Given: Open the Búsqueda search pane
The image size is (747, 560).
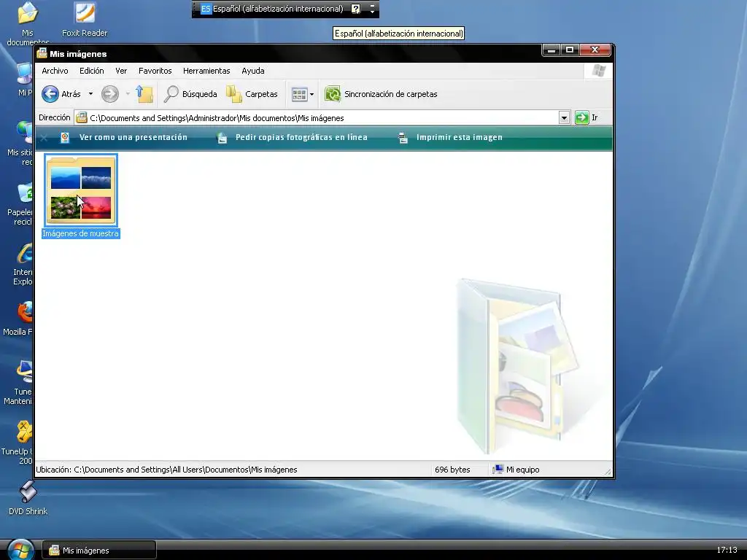Looking at the screenshot, I should pyautogui.click(x=190, y=94).
